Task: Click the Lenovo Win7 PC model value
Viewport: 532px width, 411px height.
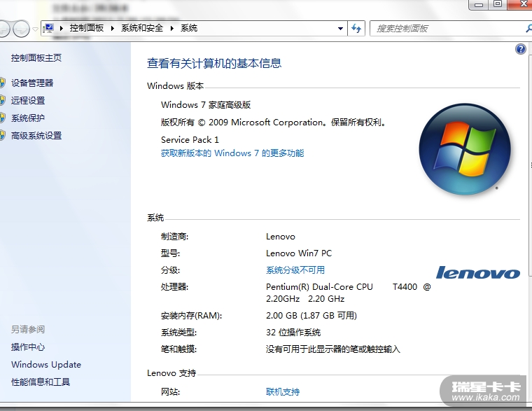Action: [299, 253]
